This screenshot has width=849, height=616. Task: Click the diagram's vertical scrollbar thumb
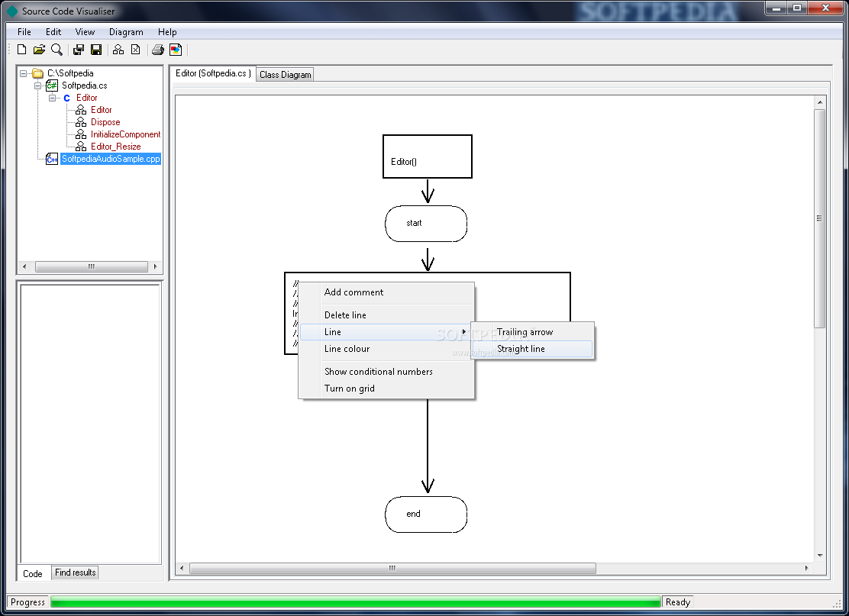point(820,218)
